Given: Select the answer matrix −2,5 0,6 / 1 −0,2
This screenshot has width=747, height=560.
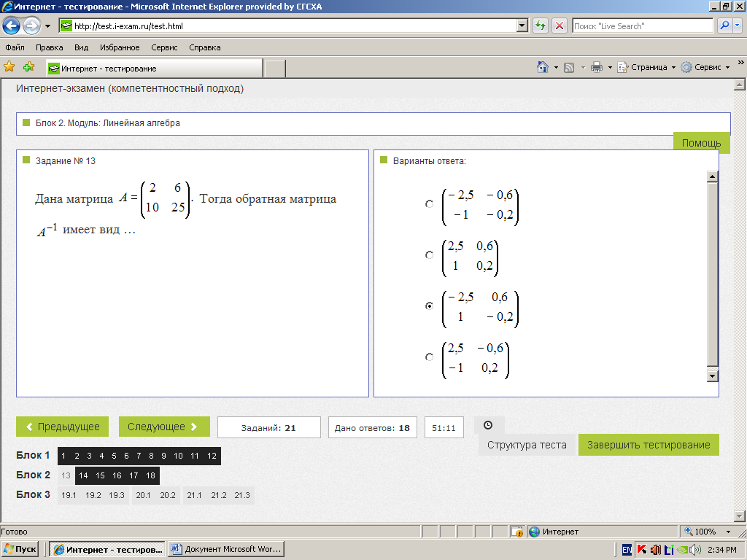Looking at the screenshot, I should [x=429, y=306].
